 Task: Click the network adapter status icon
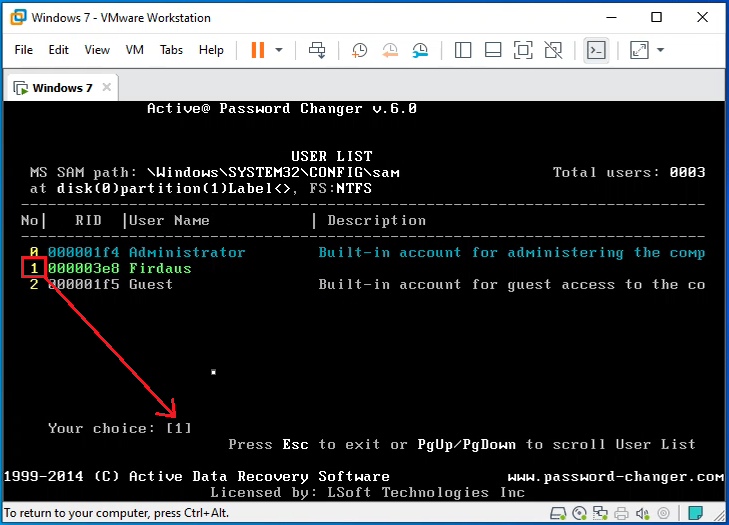tap(600, 513)
